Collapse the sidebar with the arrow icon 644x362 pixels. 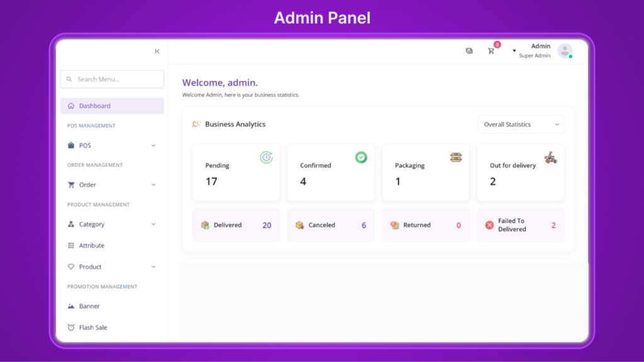pyautogui.click(x=157, y=52)
